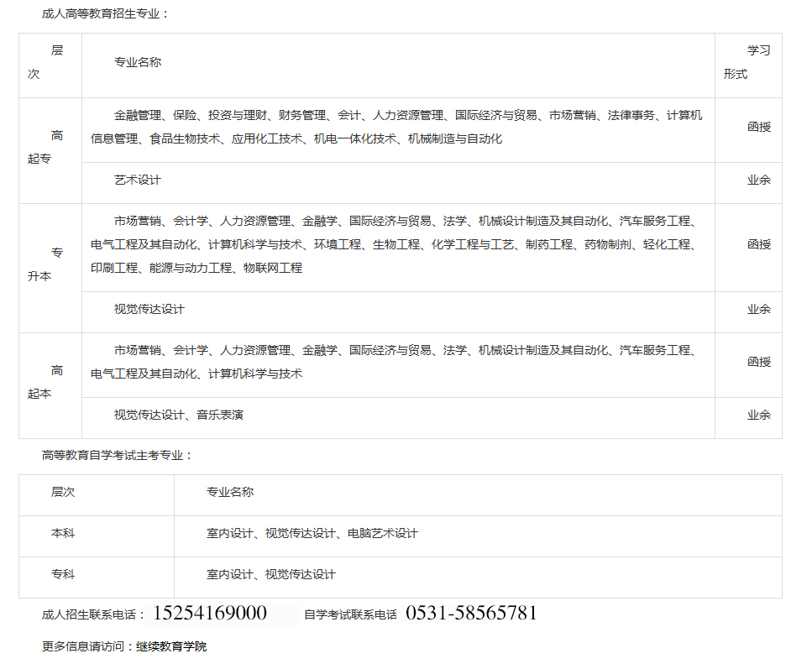Click the 成人招生联系电话 label
Screen dimensions: 812x669
[93, 614]
